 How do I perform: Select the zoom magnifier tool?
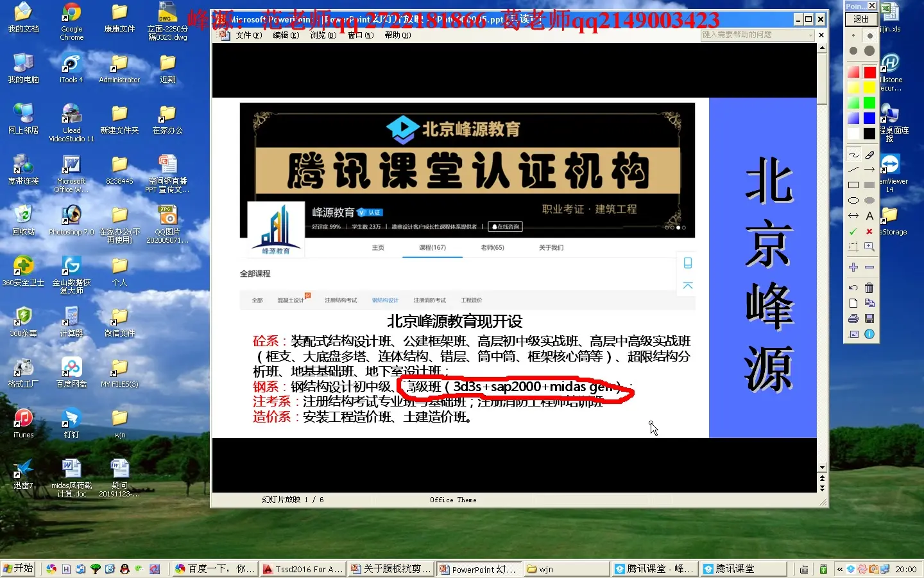click(x=869, y=247)
